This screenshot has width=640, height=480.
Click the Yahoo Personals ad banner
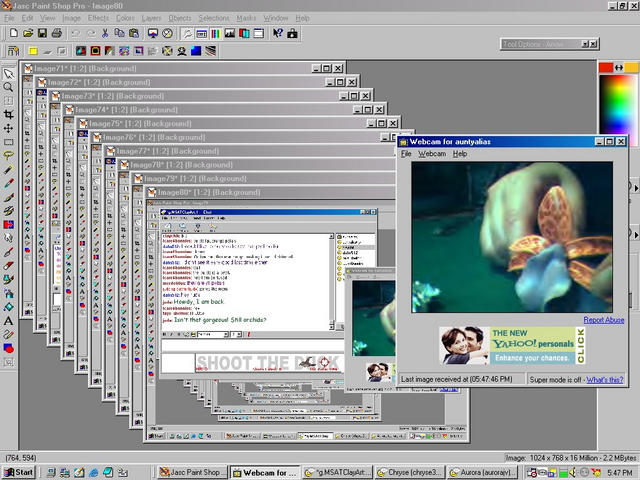click(512, 345)
